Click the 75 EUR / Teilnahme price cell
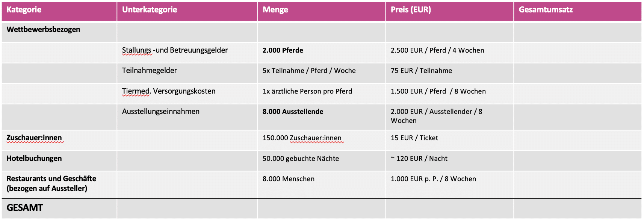 tap(449, 73)
